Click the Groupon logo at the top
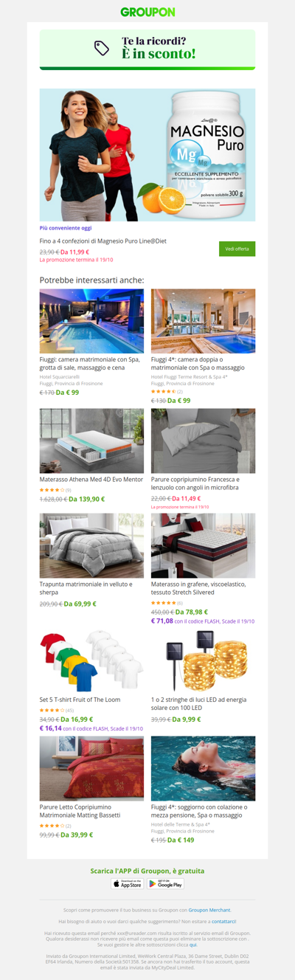The image size is (295, 980). 147,12
